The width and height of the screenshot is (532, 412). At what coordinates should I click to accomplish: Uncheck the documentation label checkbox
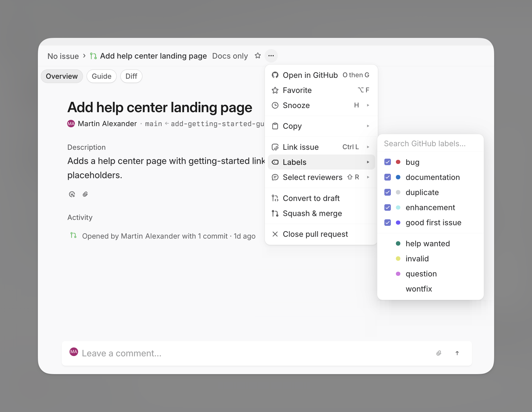point(388,177)
